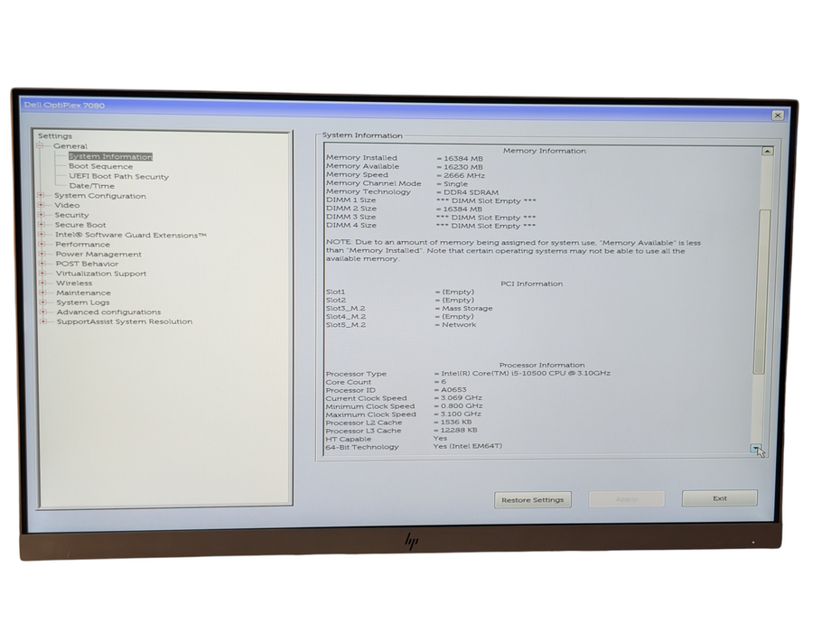Select the Performance label
Viewport: 840px width, 632px height.
coord(82,245)
